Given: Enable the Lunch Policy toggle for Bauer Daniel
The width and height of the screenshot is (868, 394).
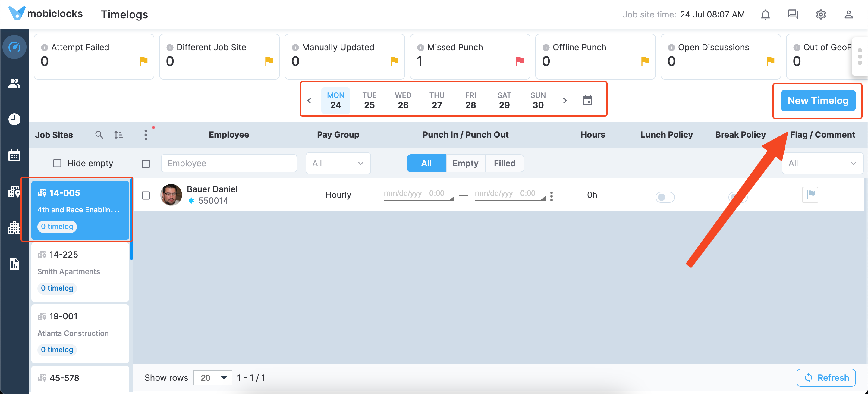Looking at the screenshot, I should pyautogui.click(x=665, y=197).
